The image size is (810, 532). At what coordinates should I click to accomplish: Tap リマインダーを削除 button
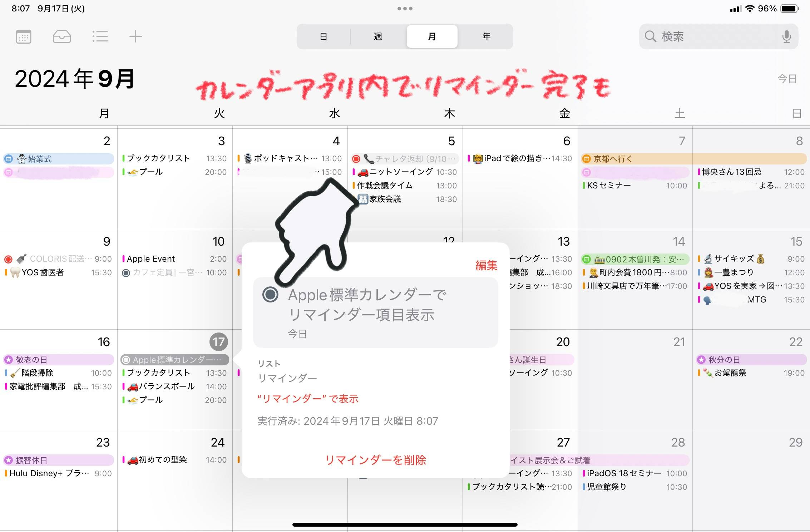[375, 460]
